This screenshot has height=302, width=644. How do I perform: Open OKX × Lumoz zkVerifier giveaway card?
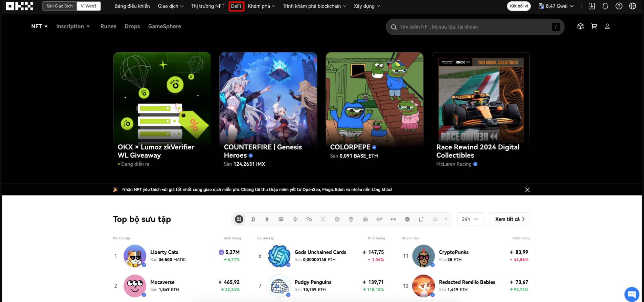162,110
